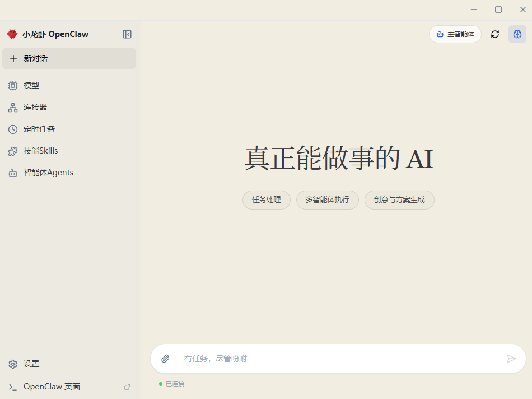532x399 pixels.
Task: Click the task input field
Action: 336,359
